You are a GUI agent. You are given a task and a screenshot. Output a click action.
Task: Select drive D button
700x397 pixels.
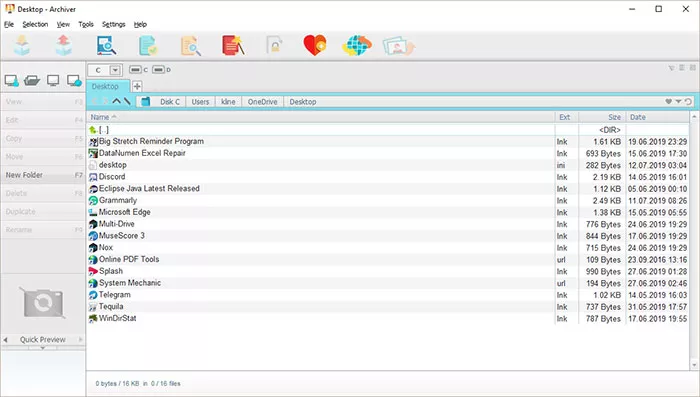[162, 70]
